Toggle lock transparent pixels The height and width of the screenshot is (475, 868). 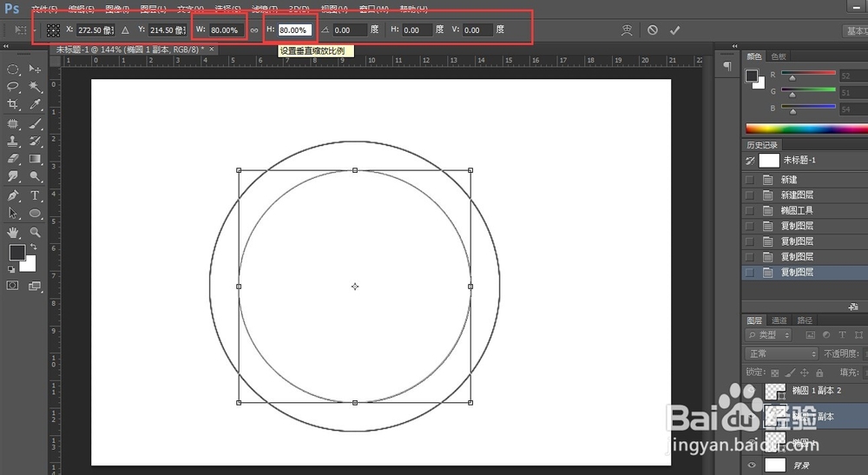(x=775, y=373)
